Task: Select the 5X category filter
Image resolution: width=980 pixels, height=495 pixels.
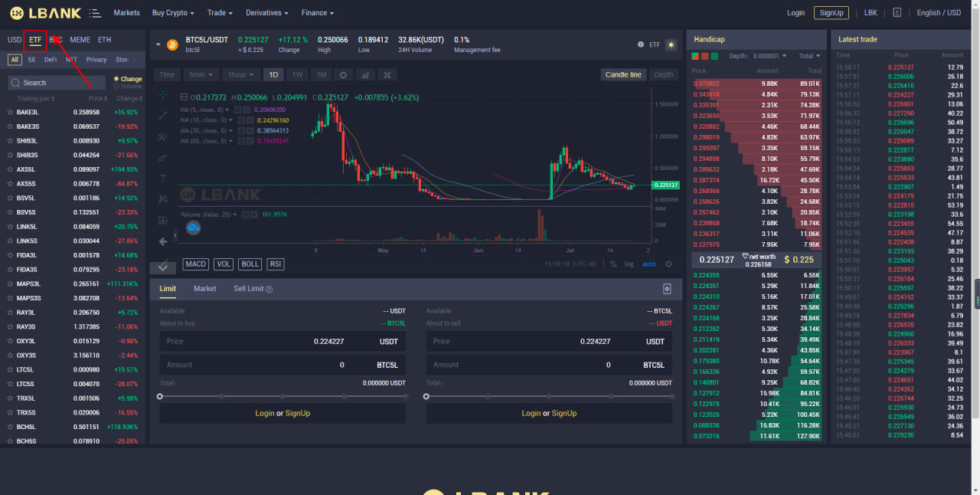Action: click(31, 59)
